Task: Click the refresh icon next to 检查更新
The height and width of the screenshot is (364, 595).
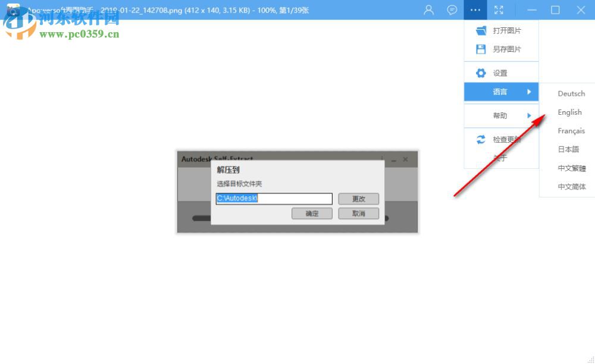Action: (x=481, y=140)
